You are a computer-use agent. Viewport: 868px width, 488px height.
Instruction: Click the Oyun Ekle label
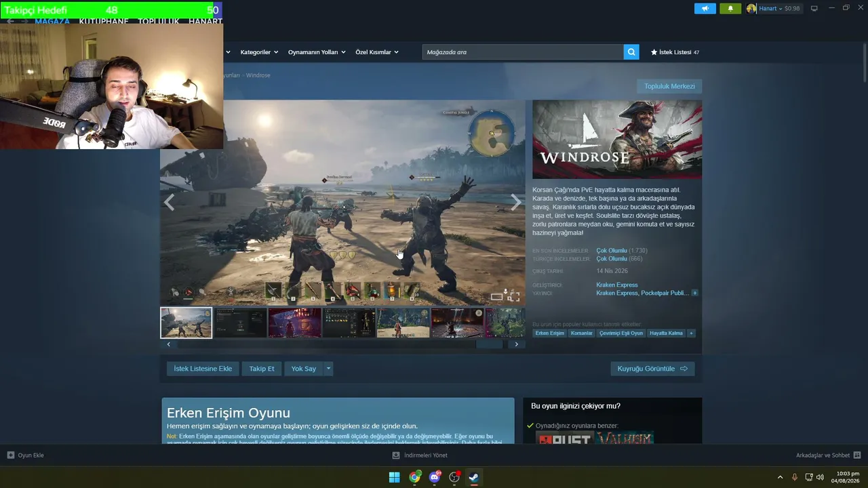click(31, 455)
